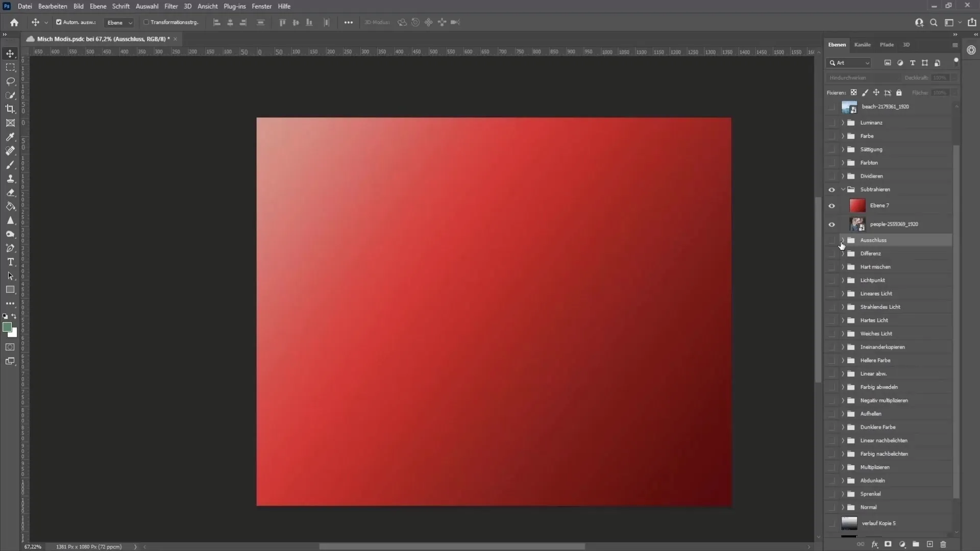Hide the Ebene 7 layer
This screenshot has height=551, width=980.
pos(831,206)
